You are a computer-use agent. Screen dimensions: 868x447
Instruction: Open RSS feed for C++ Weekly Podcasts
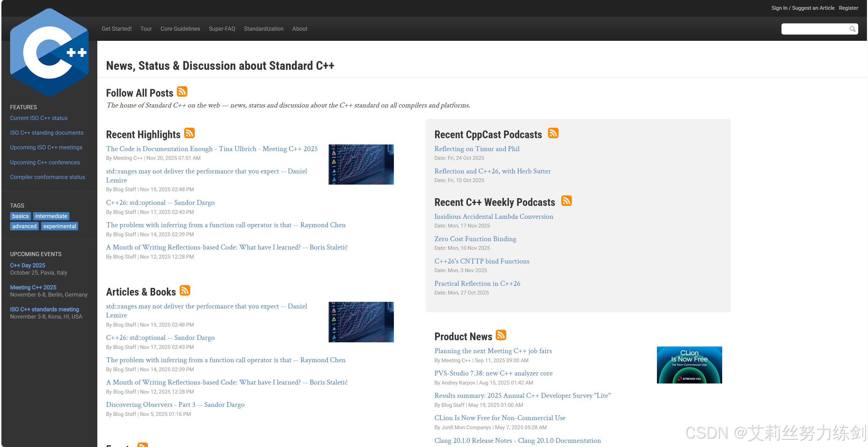[x=566, y=201]
